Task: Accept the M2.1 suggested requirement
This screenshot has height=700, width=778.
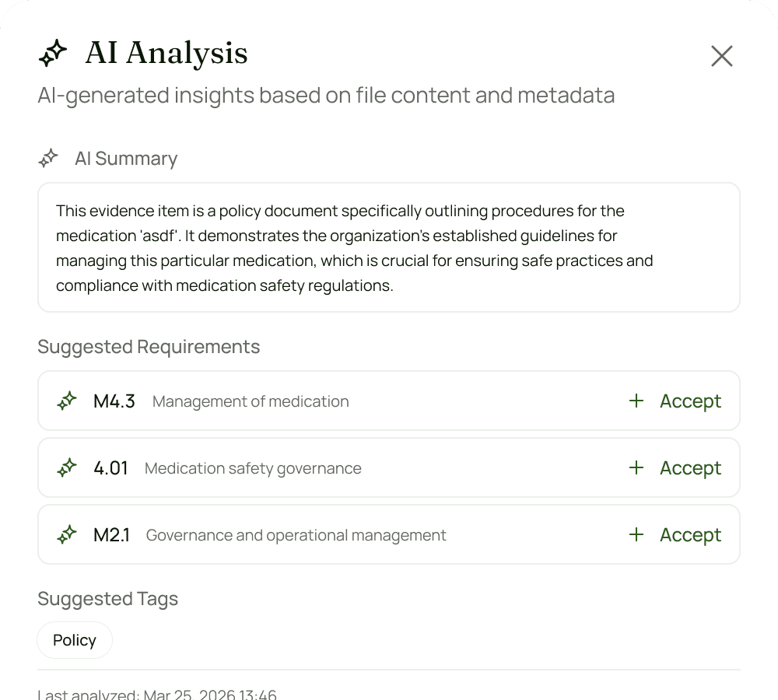Action: point(690,535)
